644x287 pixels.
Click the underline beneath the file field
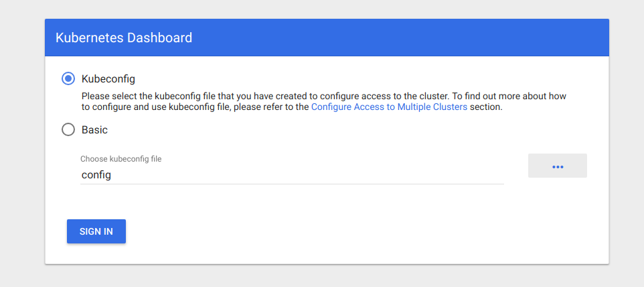pos(292,184)
